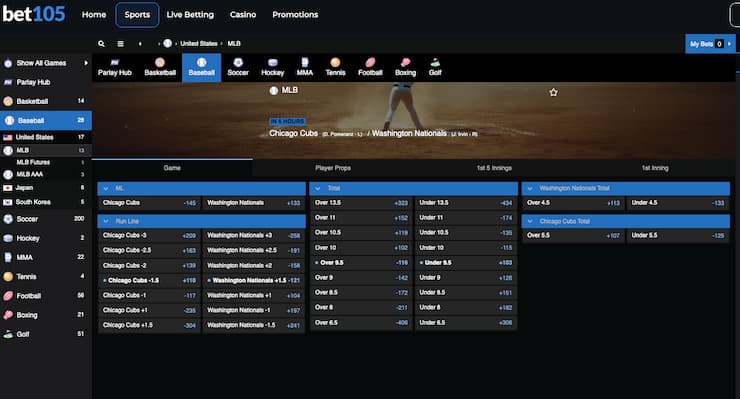Click the search magnifier icon
Screen dimensions: 740x399
click(x=101, y=43)
